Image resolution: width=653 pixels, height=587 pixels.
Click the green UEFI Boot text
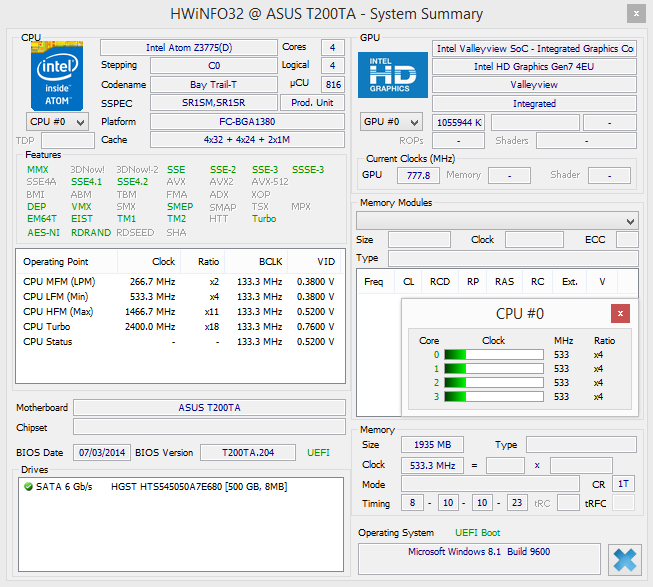pyautogui.click(x=478, y=533)
